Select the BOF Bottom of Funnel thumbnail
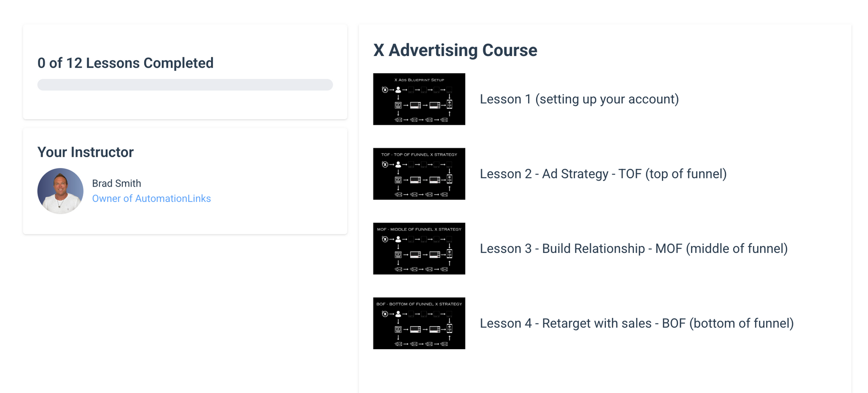Viewport: 868px width, 393px height. click(419, 323)
